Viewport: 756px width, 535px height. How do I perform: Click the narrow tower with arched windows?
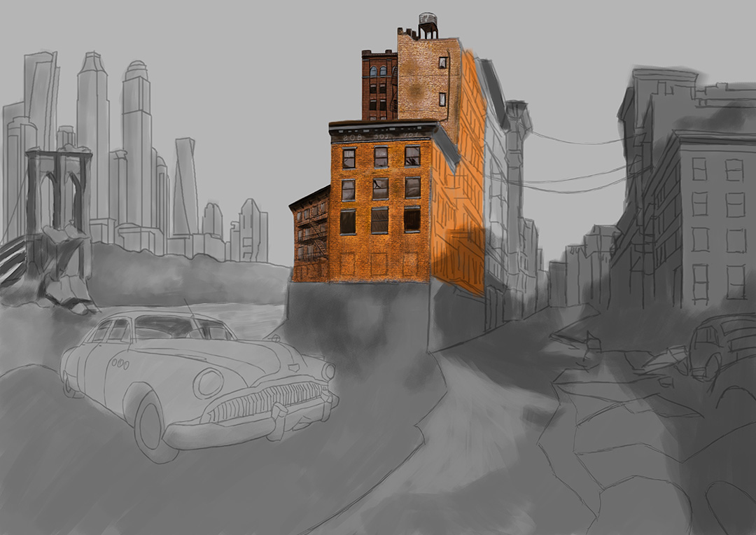[378, 81]
